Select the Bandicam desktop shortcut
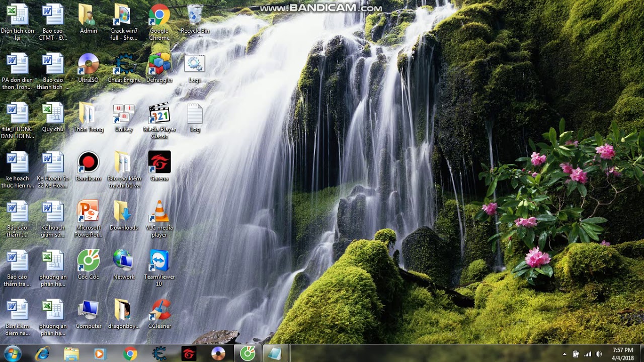This screenshot has width=644, height=362. coord(89,167)
